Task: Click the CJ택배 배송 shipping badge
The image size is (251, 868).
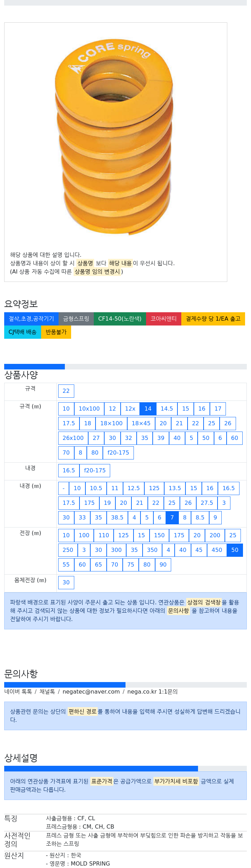Action: click(x=23, y=332)
